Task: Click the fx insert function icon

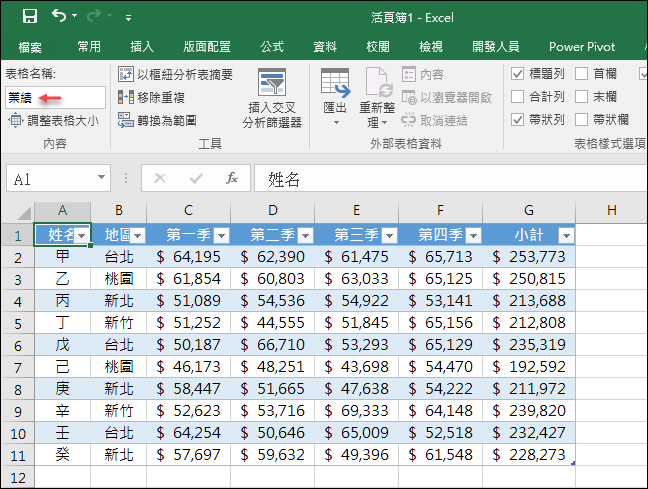Action: (x=231, y=178)
